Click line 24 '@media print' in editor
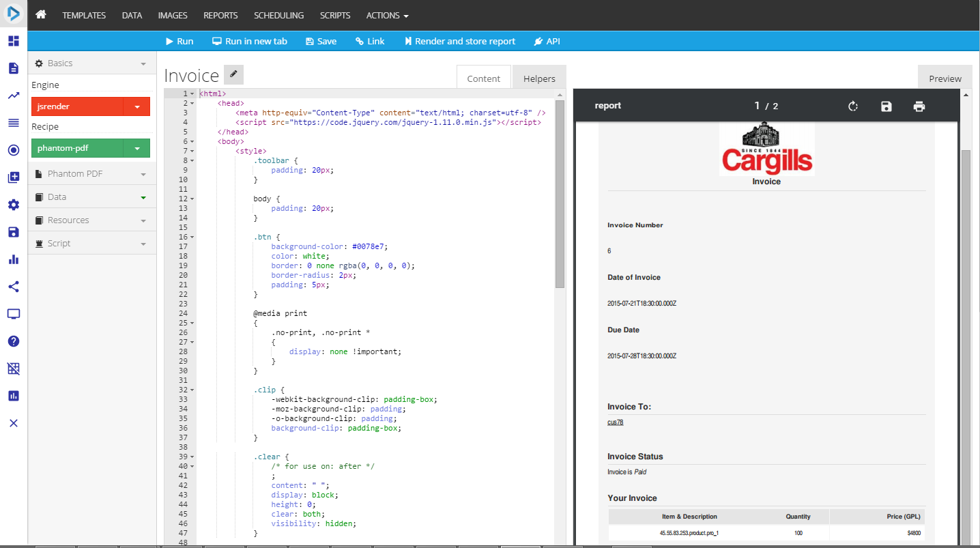 pos(280,313)
